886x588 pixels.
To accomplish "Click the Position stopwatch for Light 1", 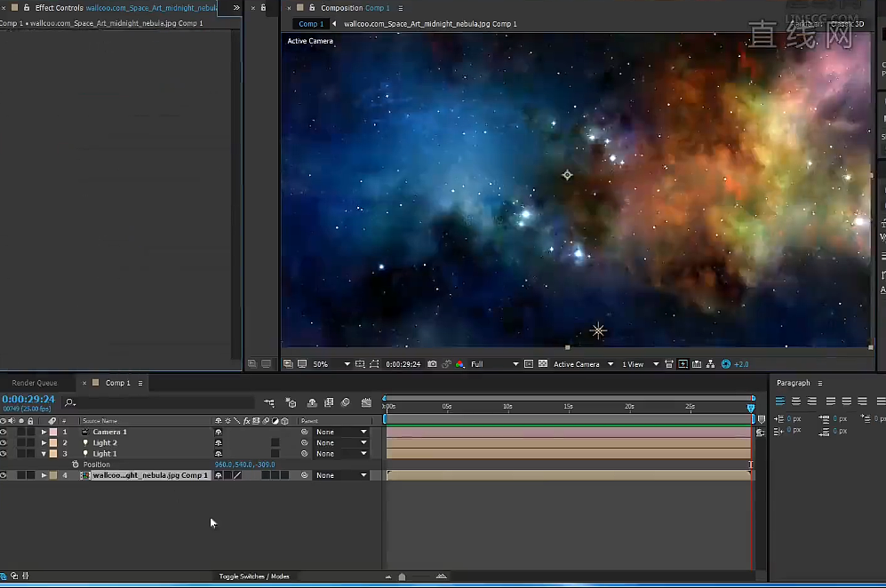I will [76, 465].
